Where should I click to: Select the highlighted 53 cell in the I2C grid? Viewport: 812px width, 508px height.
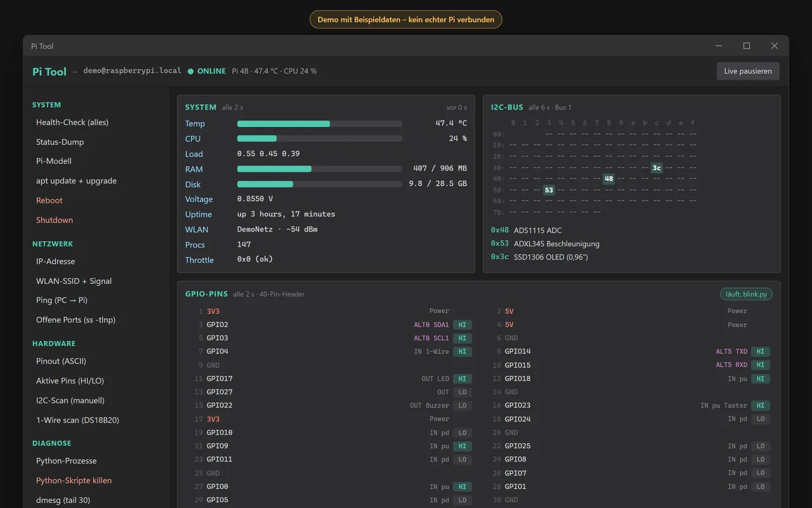tap(549, 190)
